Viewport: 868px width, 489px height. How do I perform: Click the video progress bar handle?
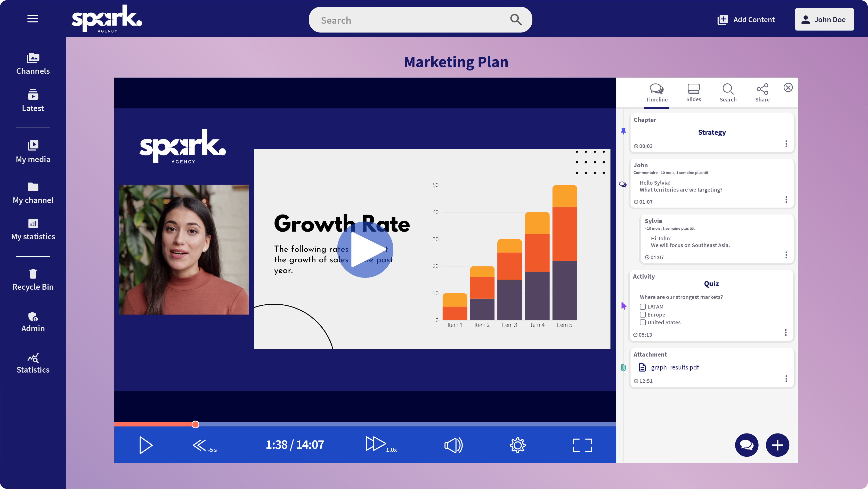pos(196,424)
